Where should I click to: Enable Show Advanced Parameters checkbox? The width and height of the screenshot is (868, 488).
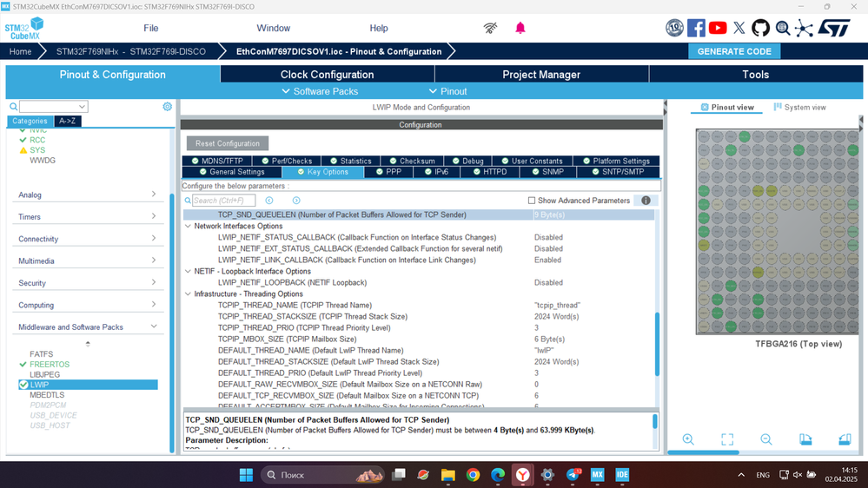pyautogui.click(x=532, y=201)
